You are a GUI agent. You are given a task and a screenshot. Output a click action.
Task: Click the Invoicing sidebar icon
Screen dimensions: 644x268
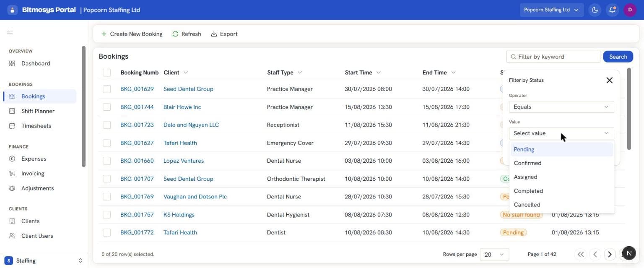12,174
